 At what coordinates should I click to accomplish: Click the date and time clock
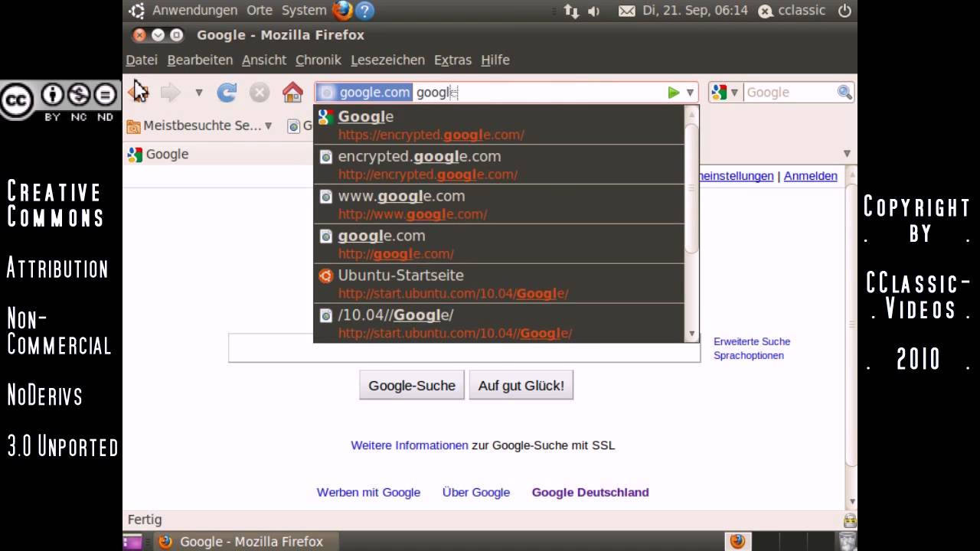(694, 11)
